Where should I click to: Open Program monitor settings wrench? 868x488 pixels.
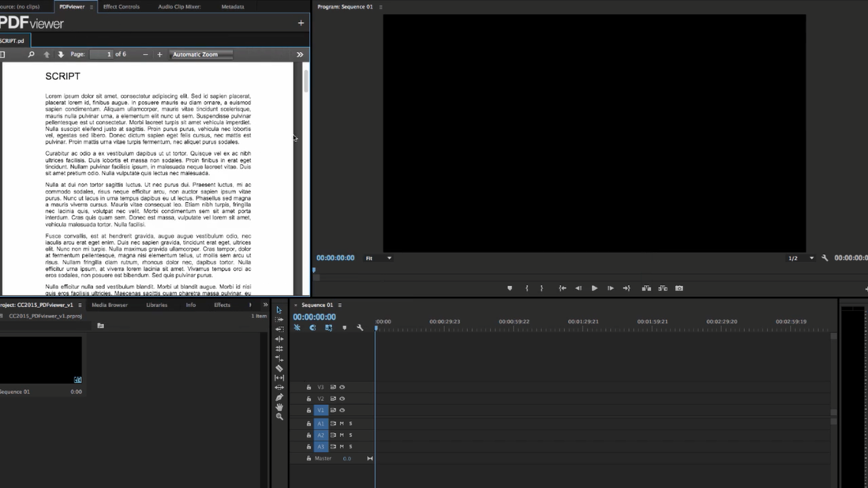click(825, 258)
